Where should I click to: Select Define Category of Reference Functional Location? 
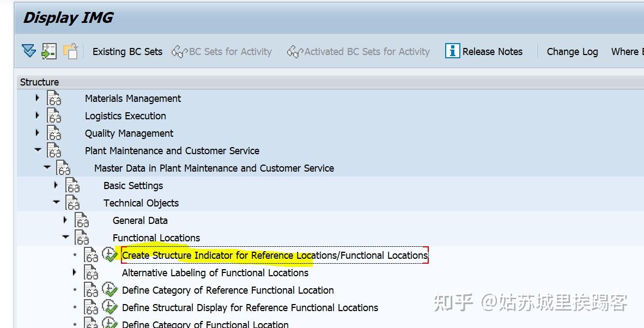click(x=228, y=290)
